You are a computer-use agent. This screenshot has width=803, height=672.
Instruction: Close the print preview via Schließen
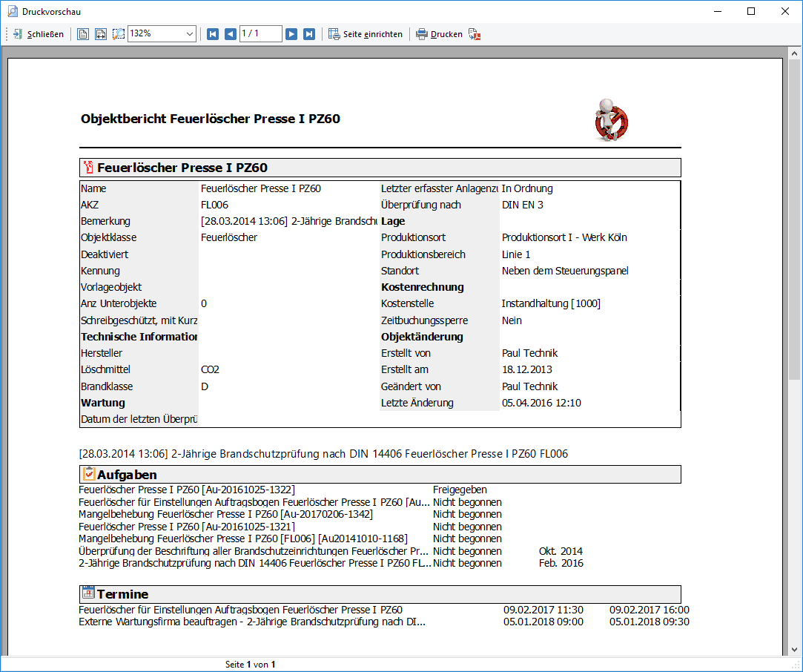point(39,34)
